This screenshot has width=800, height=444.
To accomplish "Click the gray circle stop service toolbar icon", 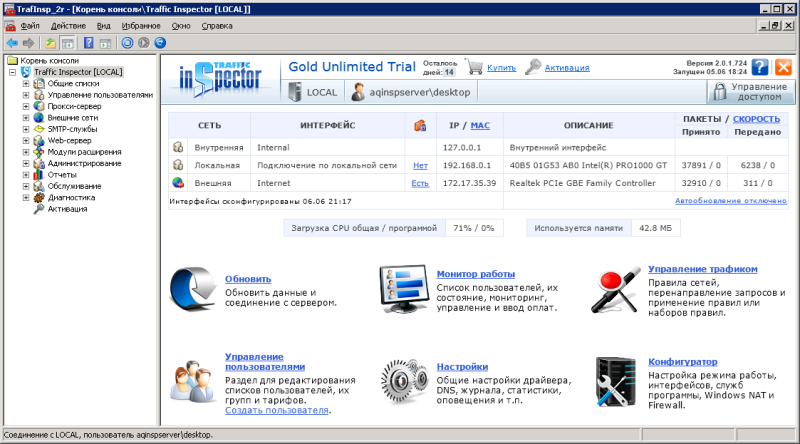I will (144, 43).
